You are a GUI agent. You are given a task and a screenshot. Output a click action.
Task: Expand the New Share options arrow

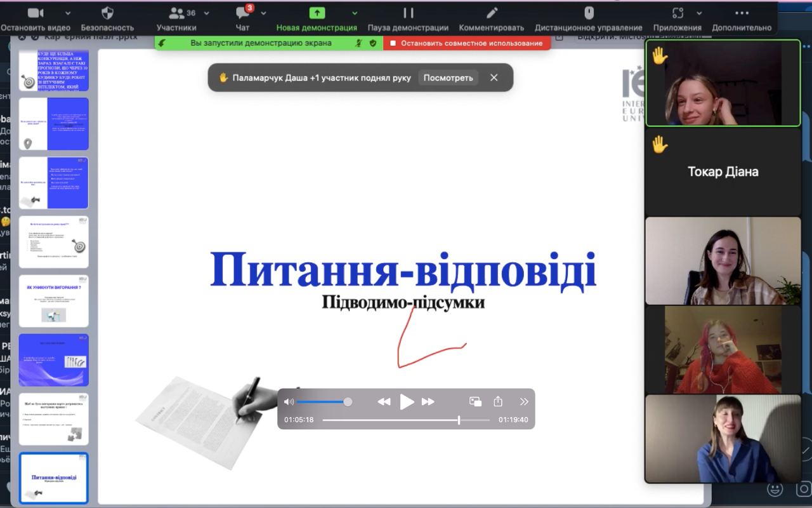point(355,13)
